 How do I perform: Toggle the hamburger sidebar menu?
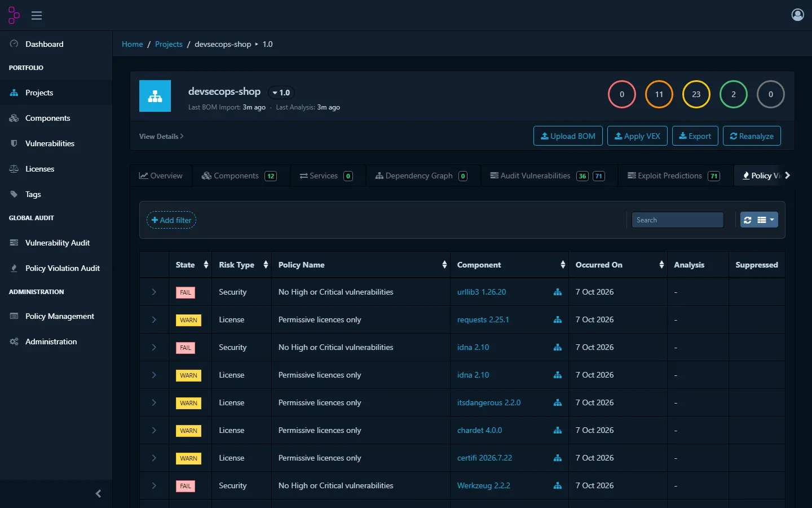(37, 15)
